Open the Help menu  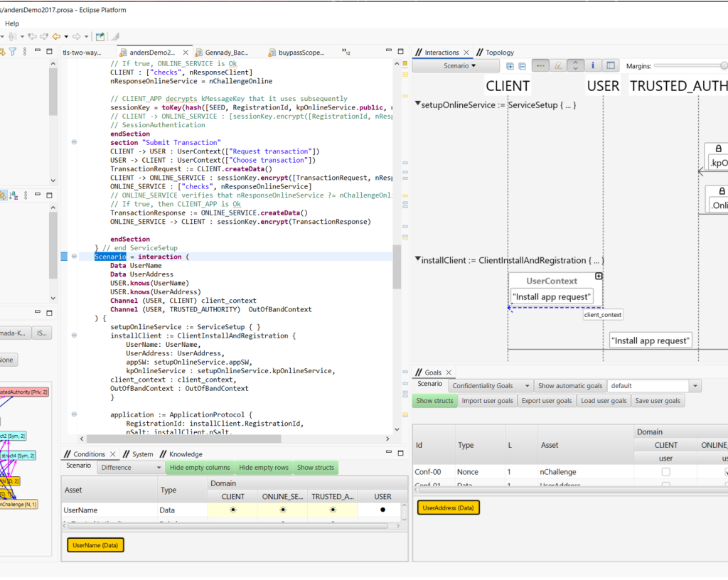coord(12,23)
